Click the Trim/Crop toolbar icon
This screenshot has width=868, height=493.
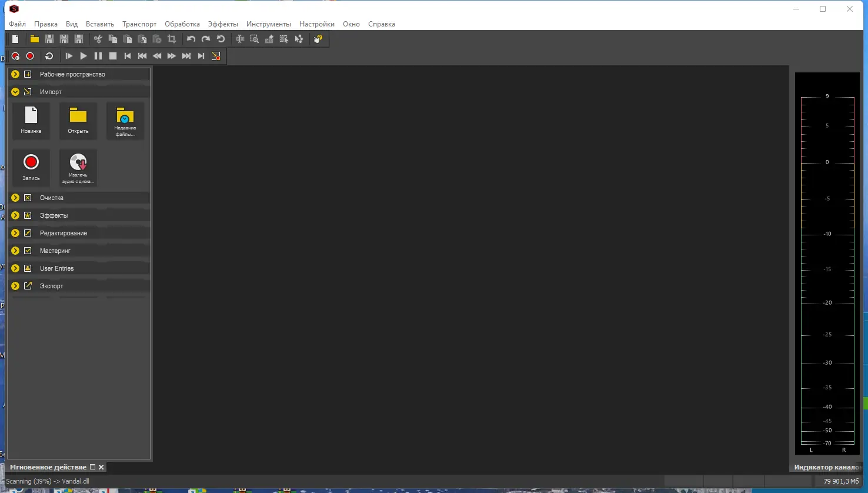click(172, 39)
